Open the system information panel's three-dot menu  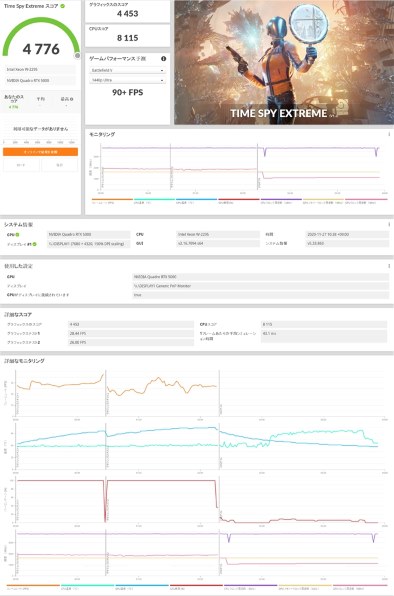tap(389, 224)
